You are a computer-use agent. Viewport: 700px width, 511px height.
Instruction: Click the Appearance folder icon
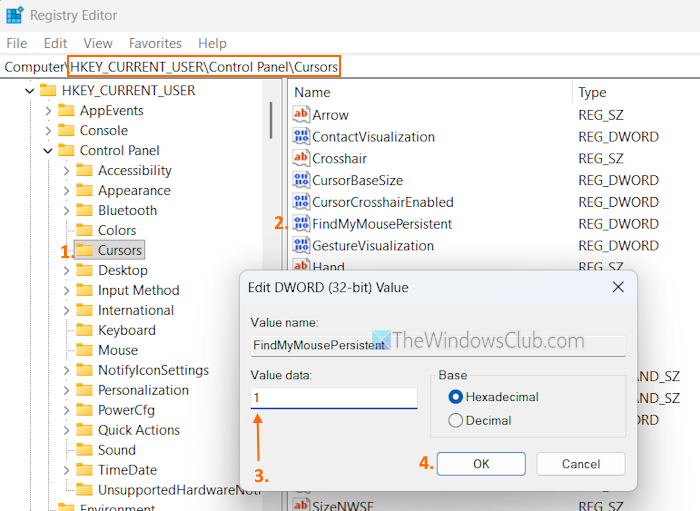84,191
